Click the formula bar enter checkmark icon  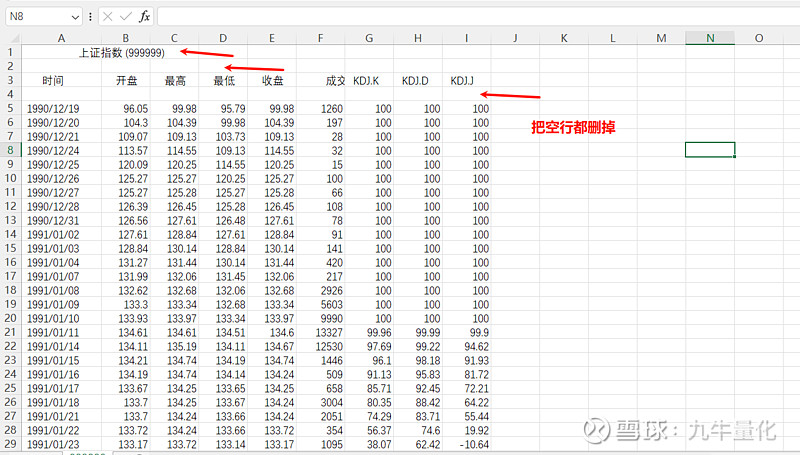(x=126, y=17)
